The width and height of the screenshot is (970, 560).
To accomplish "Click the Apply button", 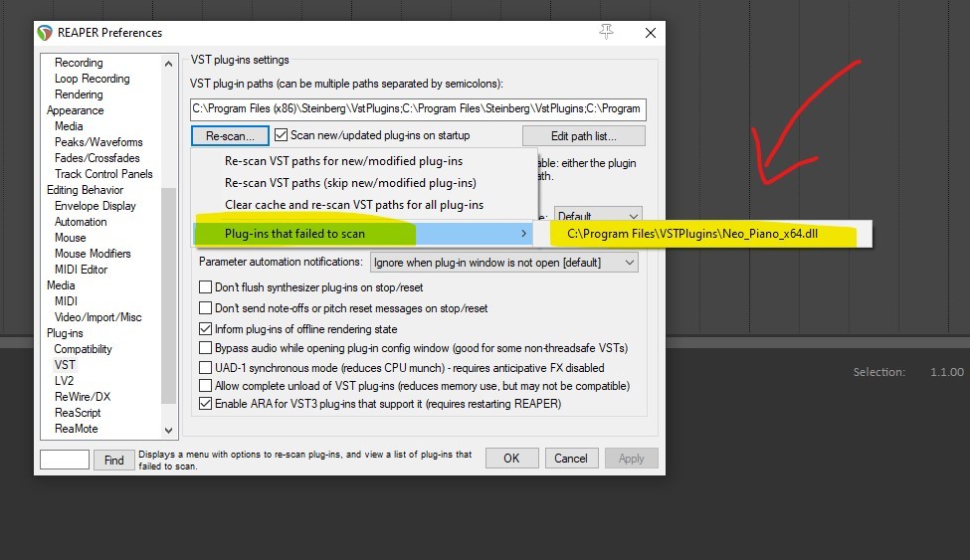I will point(631,458).
